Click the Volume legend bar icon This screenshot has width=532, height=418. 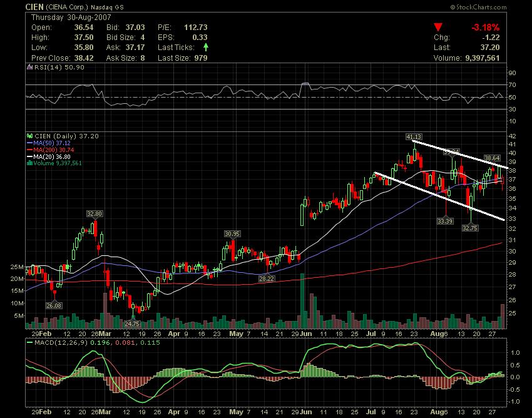click(30, 163)
